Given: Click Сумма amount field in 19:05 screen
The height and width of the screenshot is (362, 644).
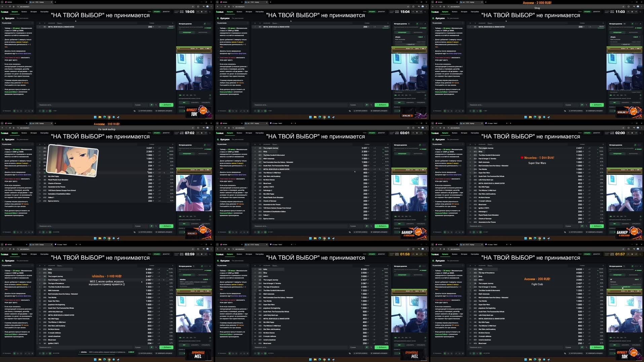Looking at the screenshot, I should pyautogui.click(x=141, y=105).
